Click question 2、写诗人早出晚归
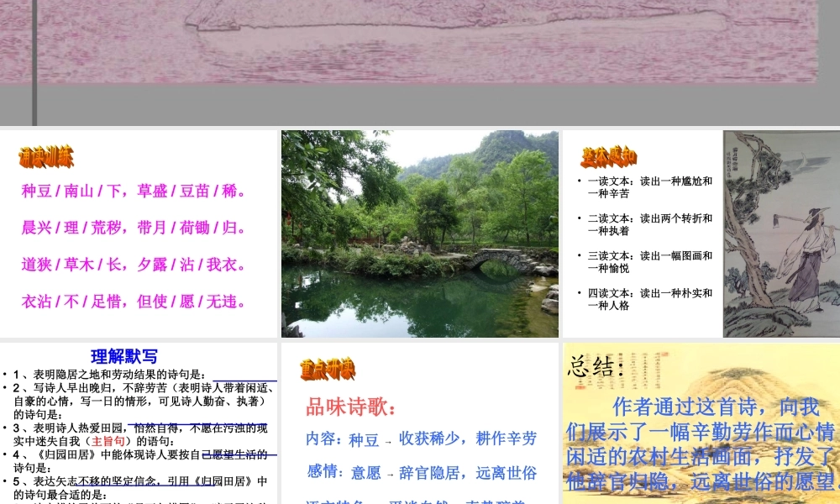 pos(139,402)
